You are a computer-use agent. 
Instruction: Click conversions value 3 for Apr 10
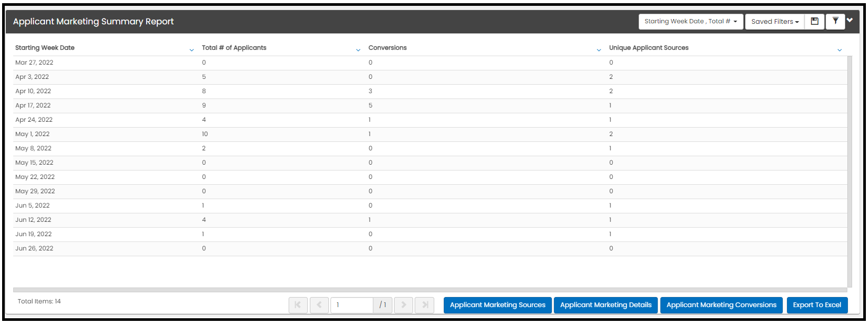(370, 91)
